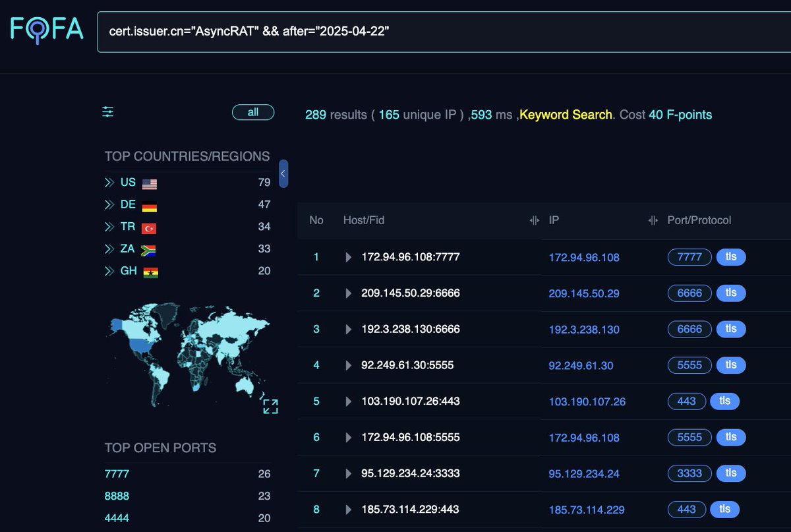Filter by open port 4444
The width and height of the screenshot is (791, 532).
coord(117,518)
